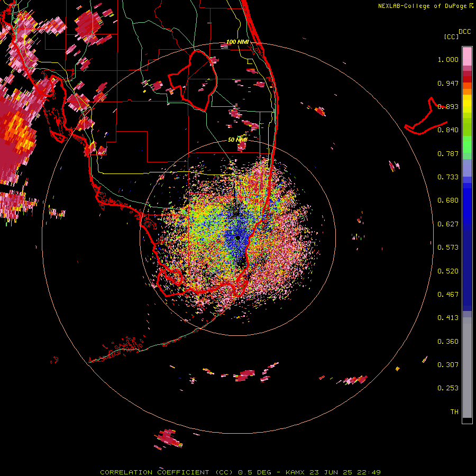The width and height of the screenshot is (476, 476).
Task: Click the DCC label above the color scale
Action: [464, 32]
